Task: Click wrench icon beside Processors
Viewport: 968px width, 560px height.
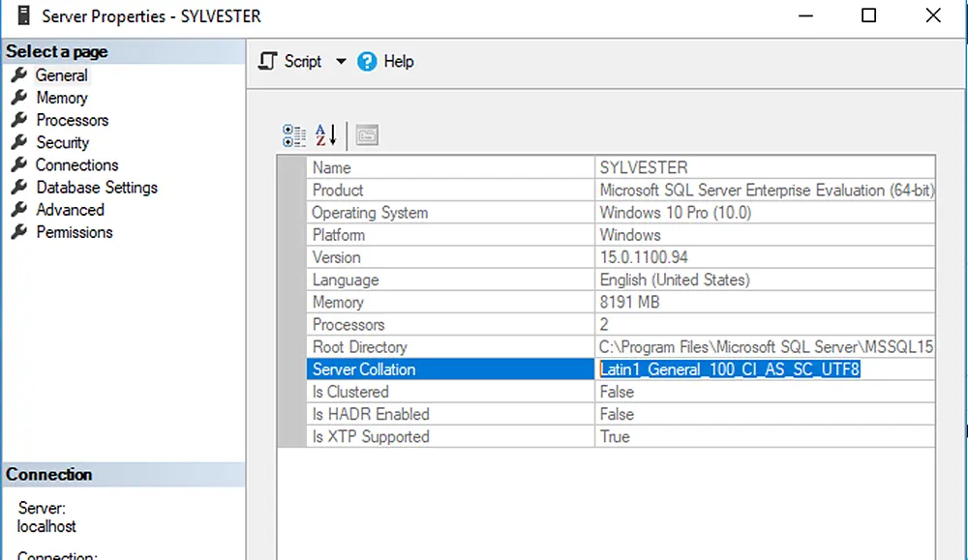Action: pyautogui.click(x=19, y=120)
